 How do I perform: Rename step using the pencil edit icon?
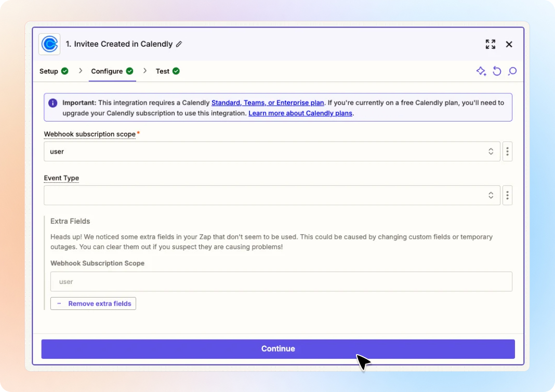pos(179,44)
